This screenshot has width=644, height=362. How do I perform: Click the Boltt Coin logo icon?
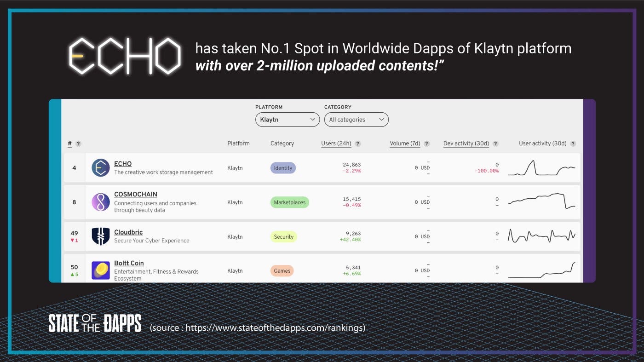(x=100, y=270)
